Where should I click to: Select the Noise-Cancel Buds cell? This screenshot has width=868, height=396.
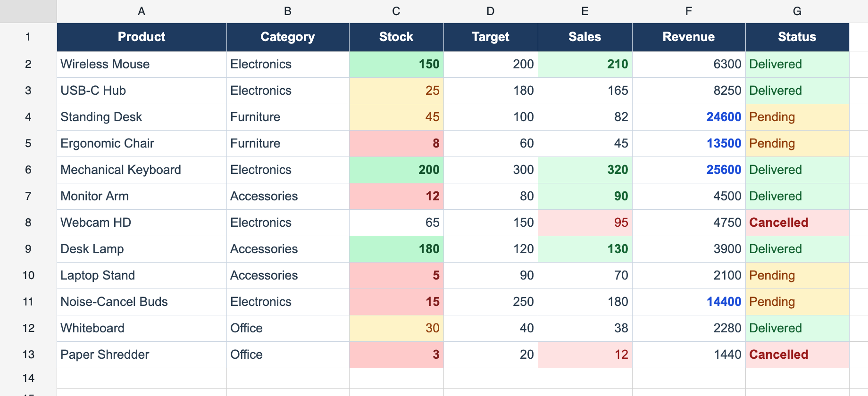pyautogui.click(x=142, y=302)
